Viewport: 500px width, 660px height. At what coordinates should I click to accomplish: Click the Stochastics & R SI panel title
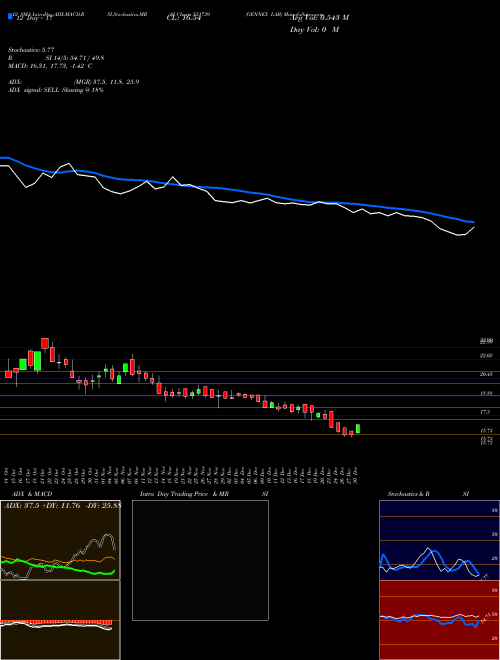pos(428,494)
